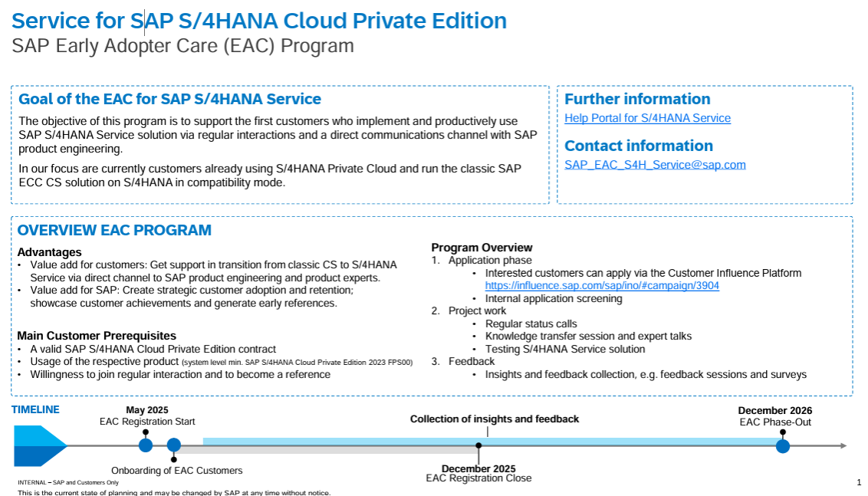Select the 'Value add for SAP' bullet
This screenshot has width=868, height=496.
click(192, 297)
